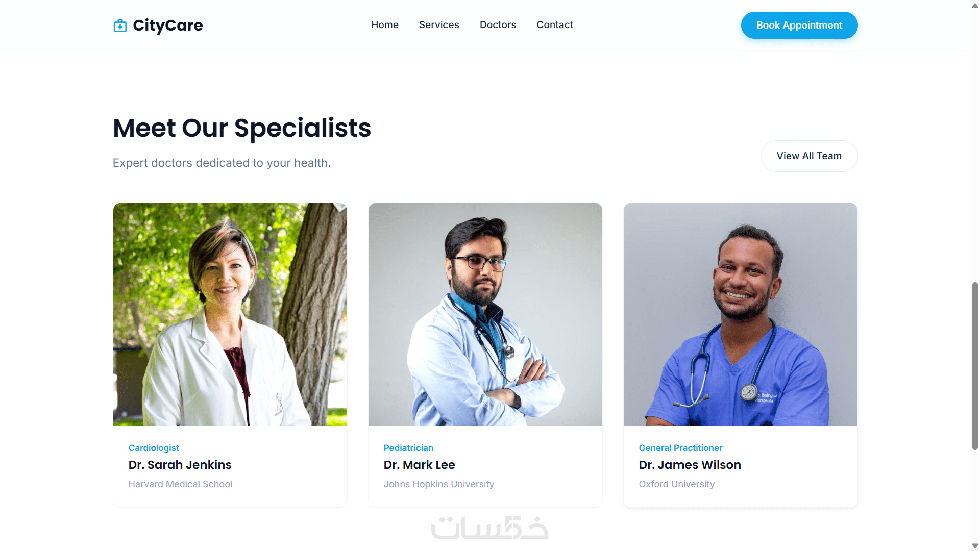The width and height of the screenshot is (980, 551).
Task: Open the Doctors navigation item
Action: click(498, 24)
